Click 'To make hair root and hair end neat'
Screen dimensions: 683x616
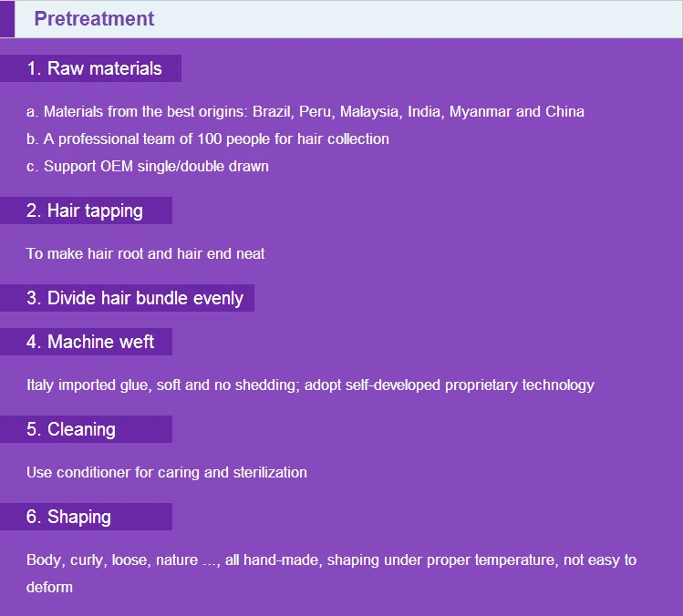coord(146,254)
